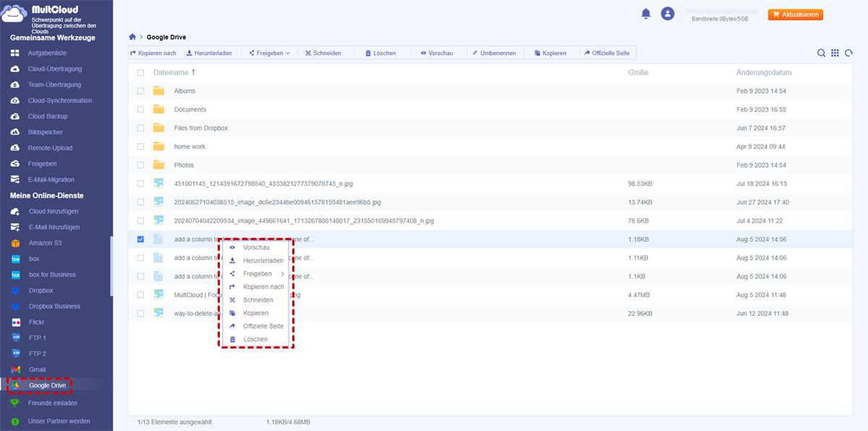868x431 pixels.
Task: Click Kopieren nach toolbar button
Action: click(x=153, y=53)
